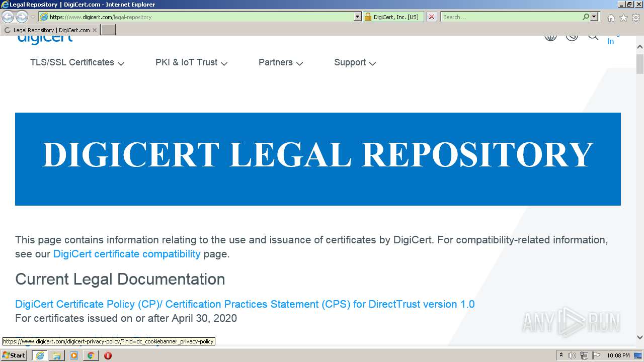Open the language globe icon on DigiCert
644x362 pixels.
click(x=550, y=37)
